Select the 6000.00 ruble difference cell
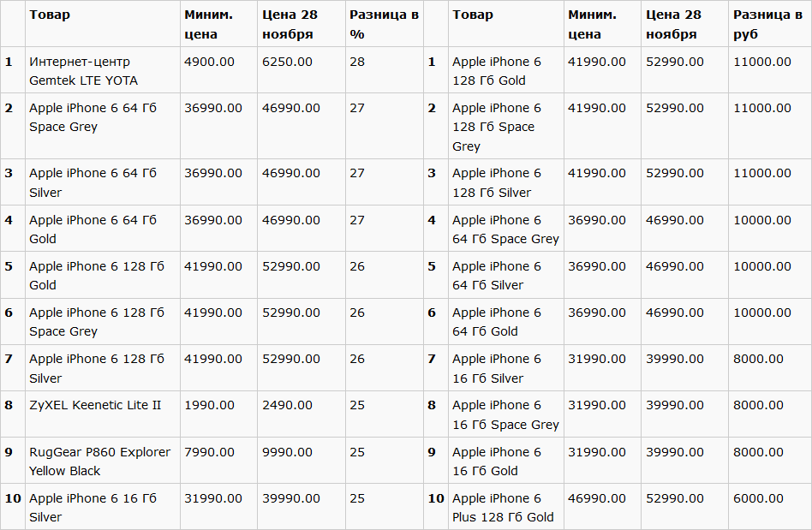Screen dimensions: 812x530 [x=758, y=498]
